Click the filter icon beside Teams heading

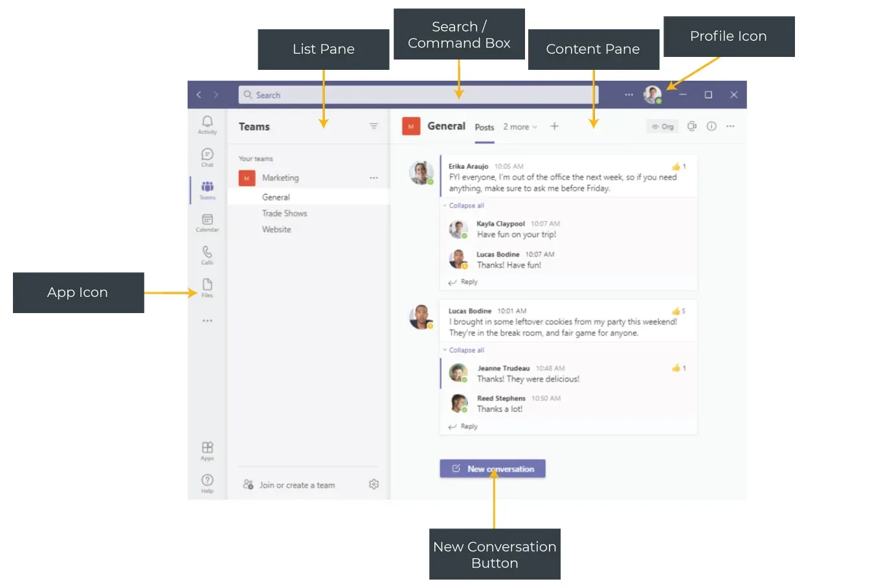[374, 126]
